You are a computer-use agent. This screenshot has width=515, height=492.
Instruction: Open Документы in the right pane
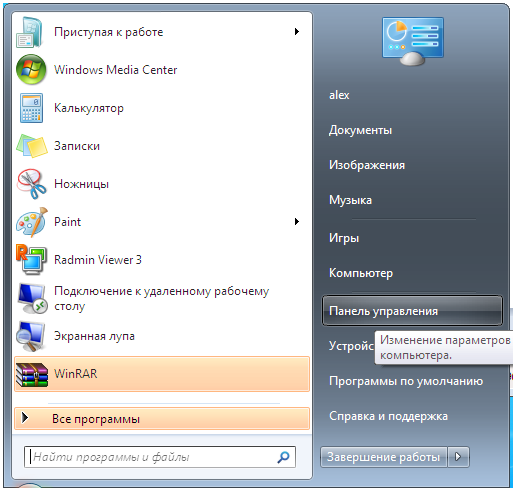pyautogui.click(x=360, y=130)
